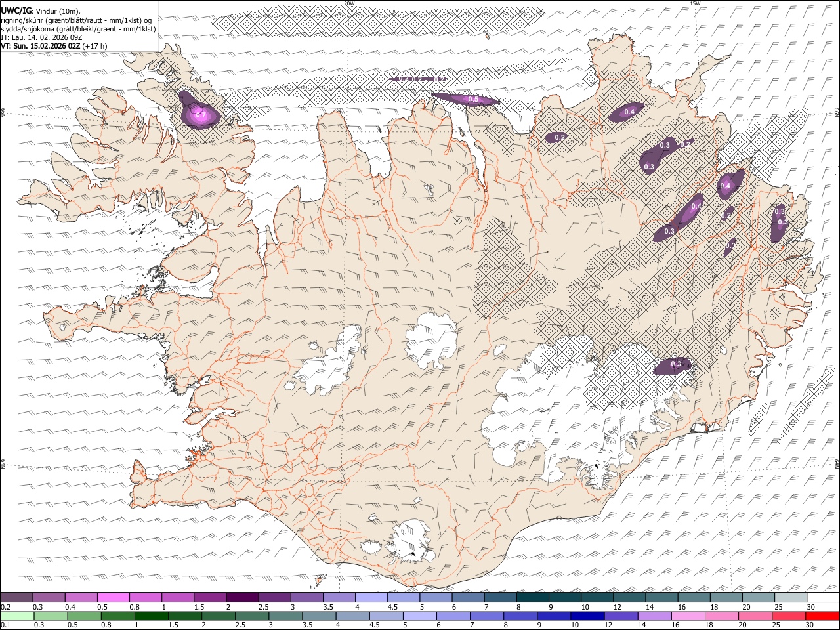Pick the grey-teal 18 swatch, upper scale

click(726, 598)
